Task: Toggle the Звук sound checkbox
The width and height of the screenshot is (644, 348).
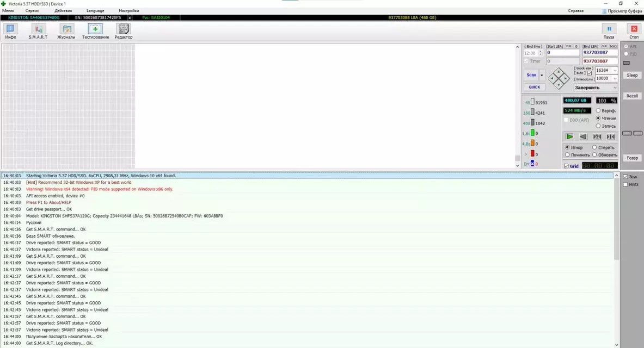Action: tap(625, 177)
